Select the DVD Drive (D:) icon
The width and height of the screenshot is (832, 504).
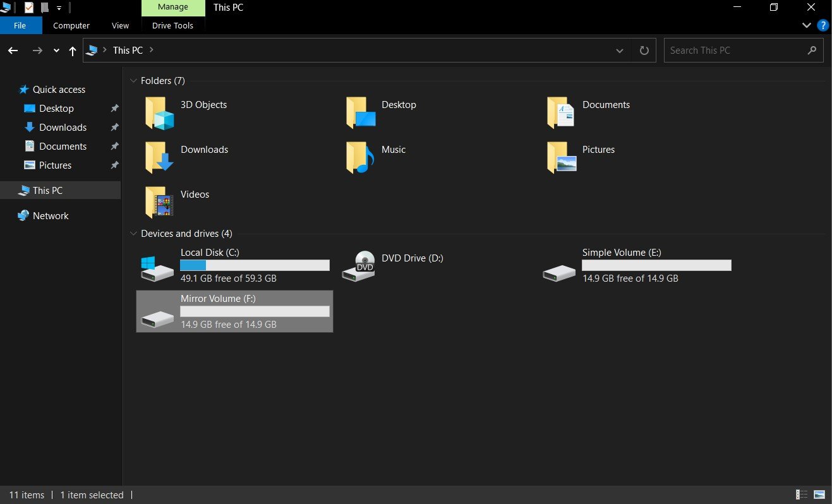pyautogui.click(x=359, y=266)
